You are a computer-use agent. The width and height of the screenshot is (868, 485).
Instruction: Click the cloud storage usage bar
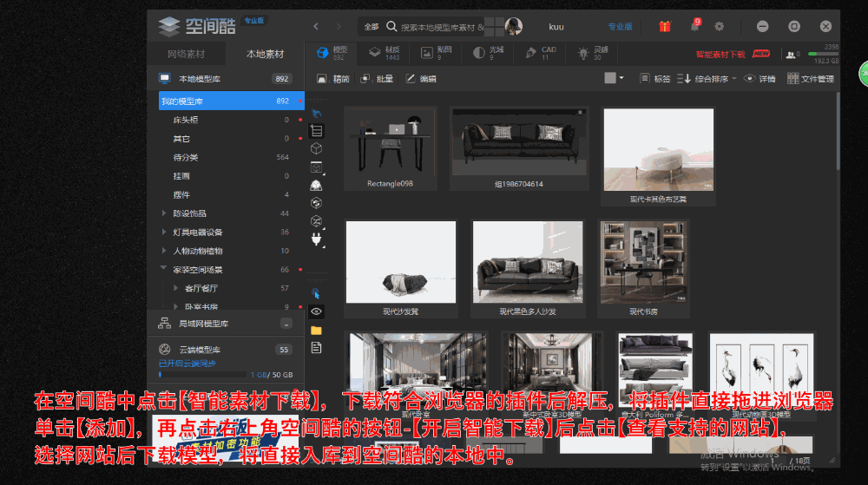tap(202, 375)
